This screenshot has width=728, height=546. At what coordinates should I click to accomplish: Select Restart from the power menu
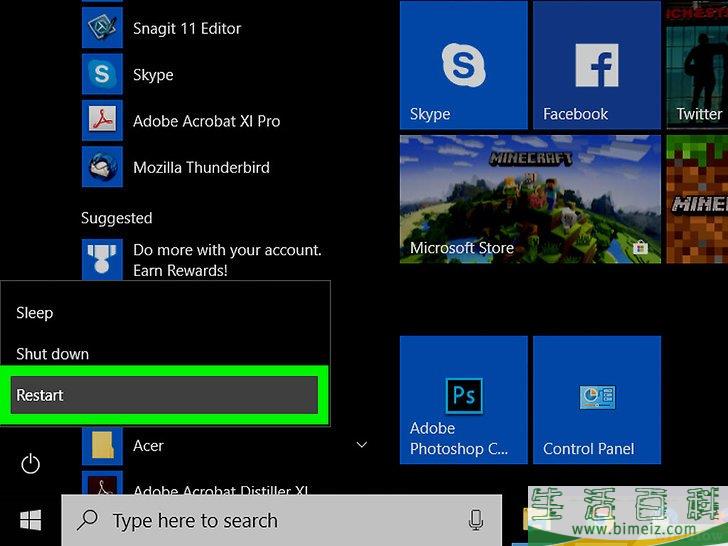click(164, 395)
